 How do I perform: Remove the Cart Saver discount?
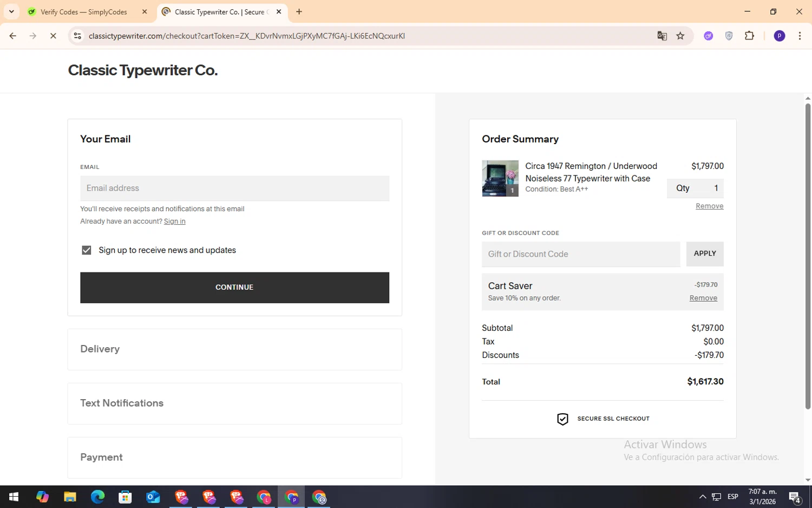coord(703,298)
